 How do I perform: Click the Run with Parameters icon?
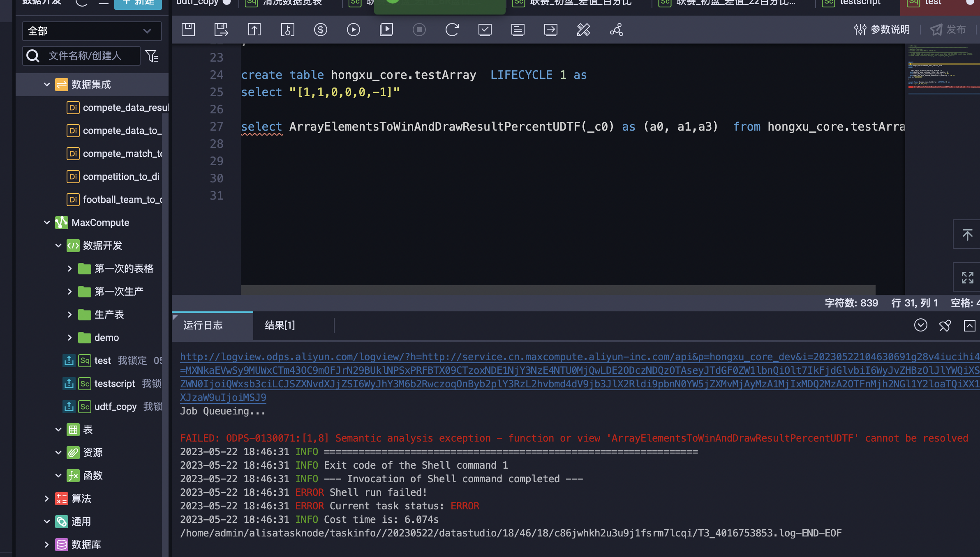(x=386, y=30)
